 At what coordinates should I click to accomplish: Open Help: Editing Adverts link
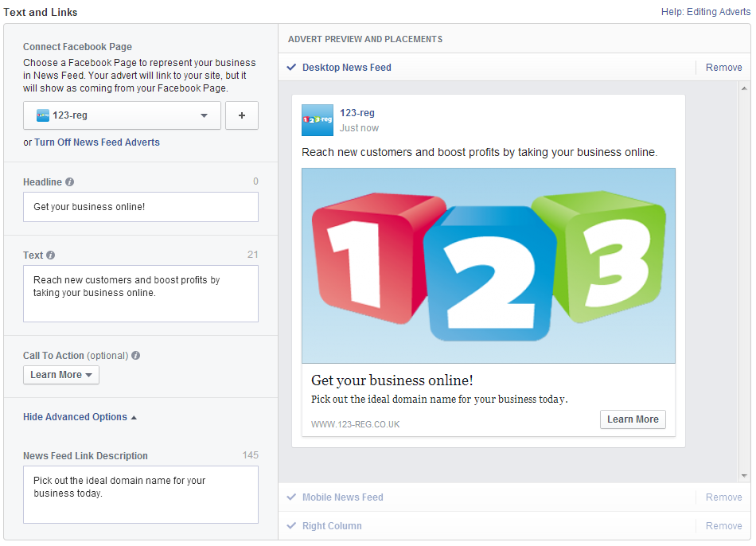point(706,12)
